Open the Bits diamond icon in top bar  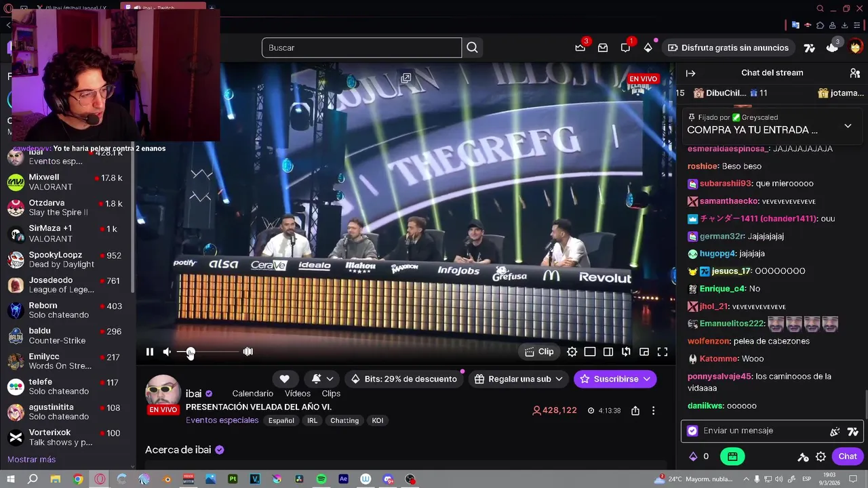648,47
